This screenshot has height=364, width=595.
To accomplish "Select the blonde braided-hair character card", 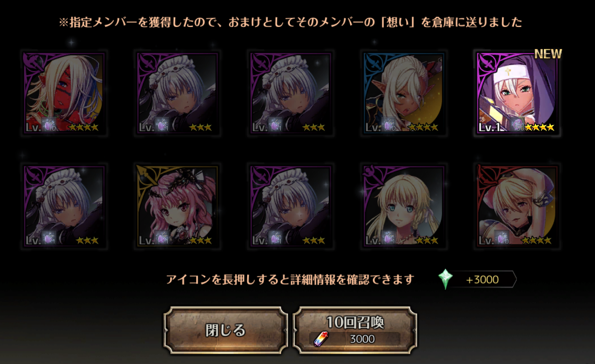I will click(404, 206).
